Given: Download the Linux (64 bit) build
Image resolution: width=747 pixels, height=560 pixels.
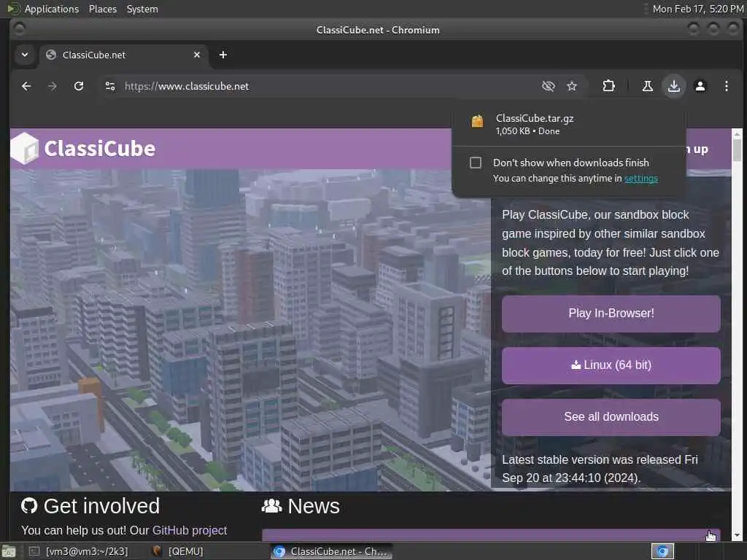Looking at the screenshot, I should [x=611, y=365].
